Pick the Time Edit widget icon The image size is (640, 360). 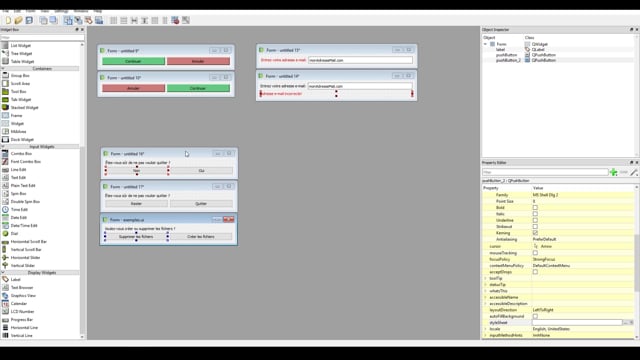point(5,209)
